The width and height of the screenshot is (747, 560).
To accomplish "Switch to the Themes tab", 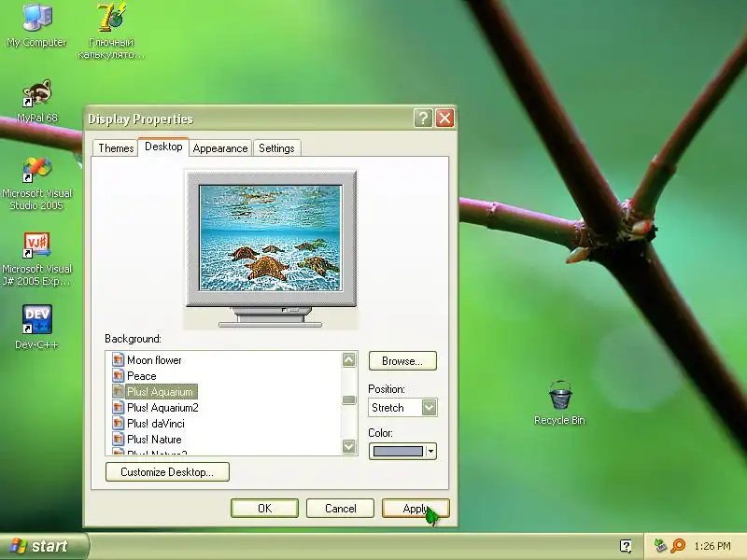I will click(116, 148).
